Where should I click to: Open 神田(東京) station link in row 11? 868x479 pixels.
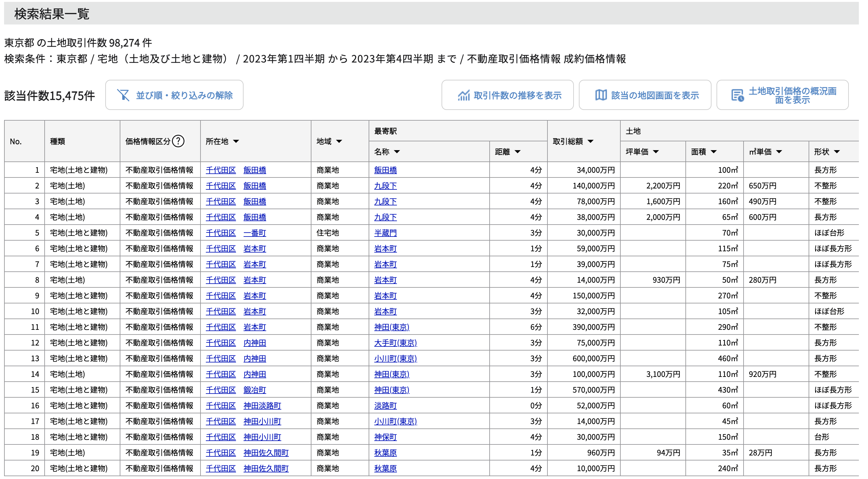click(392, 327)
